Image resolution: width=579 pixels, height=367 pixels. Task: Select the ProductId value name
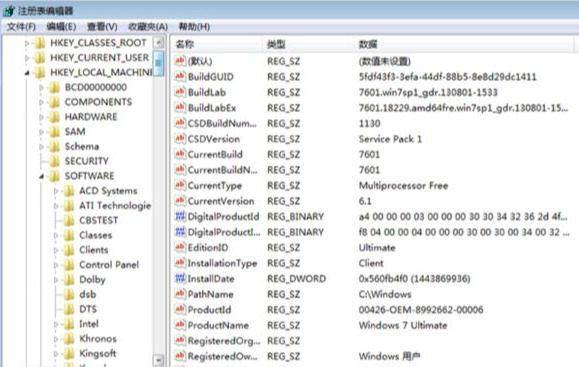(209, 309)
